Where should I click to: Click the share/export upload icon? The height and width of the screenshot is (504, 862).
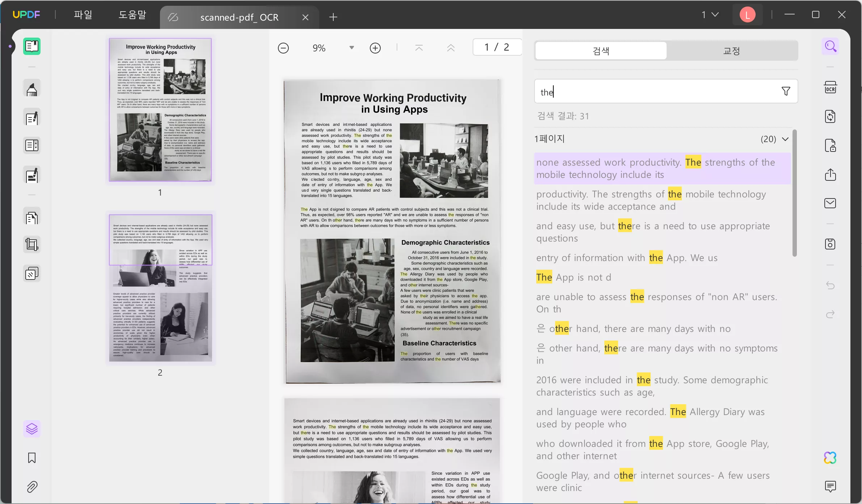[830, 175]
